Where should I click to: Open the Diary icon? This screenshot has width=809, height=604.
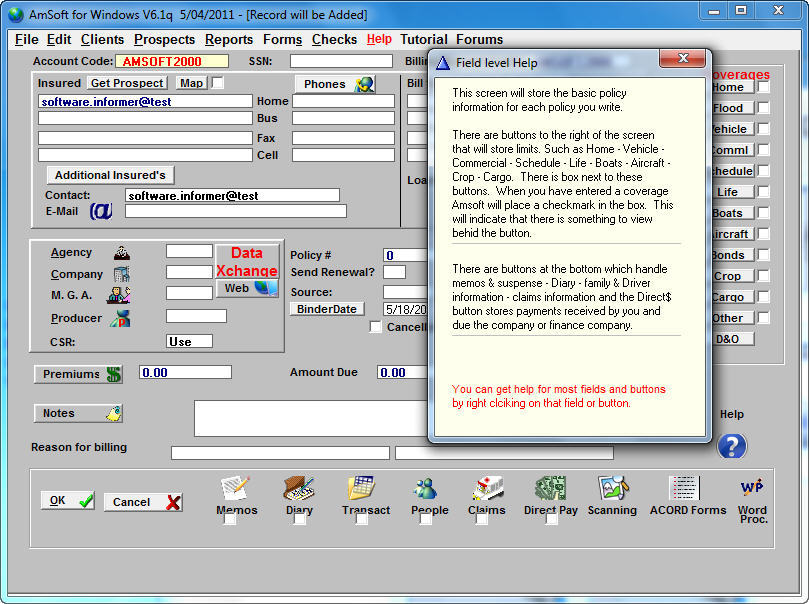coord(299,488)
